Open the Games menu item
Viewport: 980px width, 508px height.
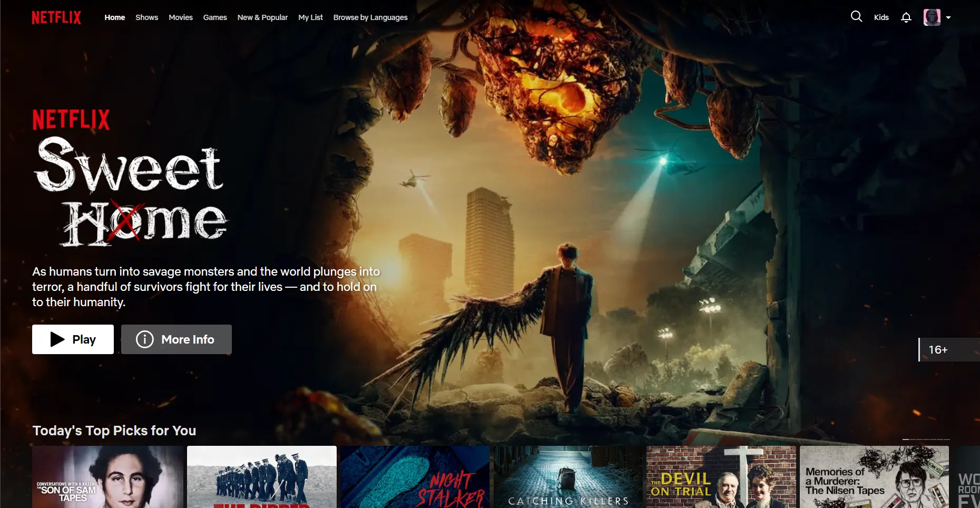[x=215, y=17]
